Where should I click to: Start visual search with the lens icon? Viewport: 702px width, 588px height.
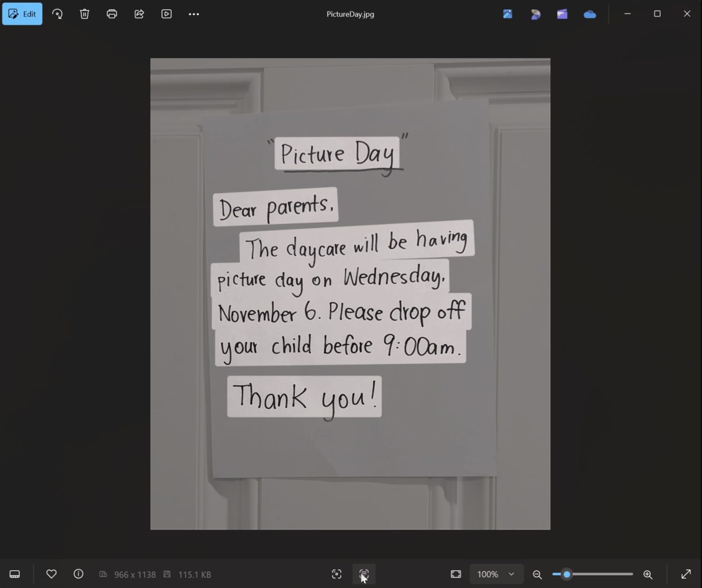click(337, 574)
